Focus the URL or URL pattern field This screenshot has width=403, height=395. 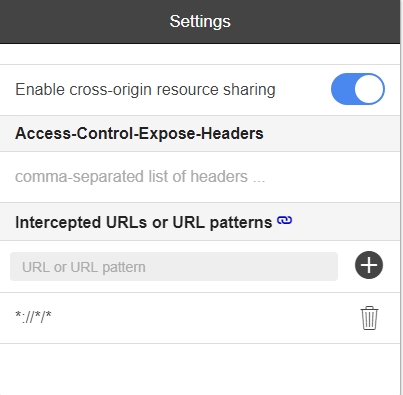click(x=174, y=266)
